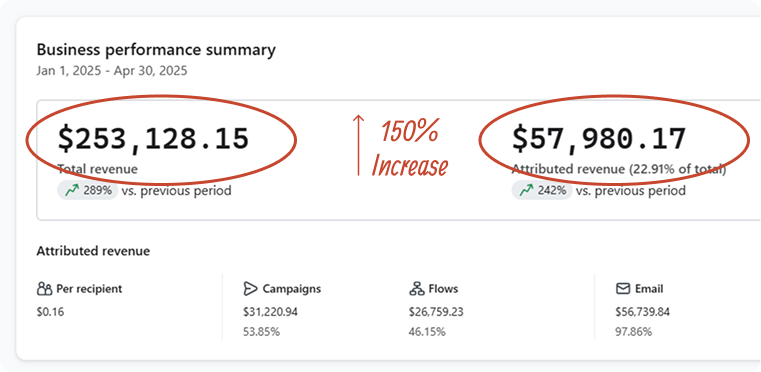Click the Business performance summary heading

point(156,50)
